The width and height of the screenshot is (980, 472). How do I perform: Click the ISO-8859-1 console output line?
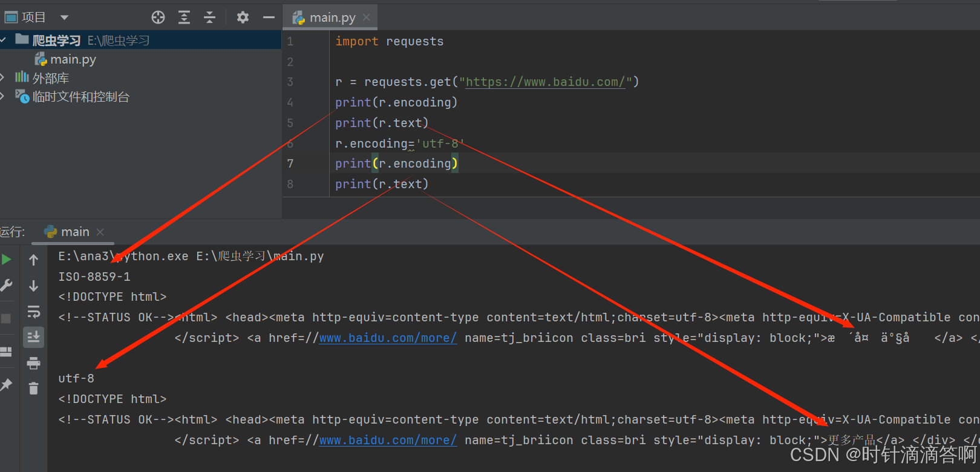94,277
